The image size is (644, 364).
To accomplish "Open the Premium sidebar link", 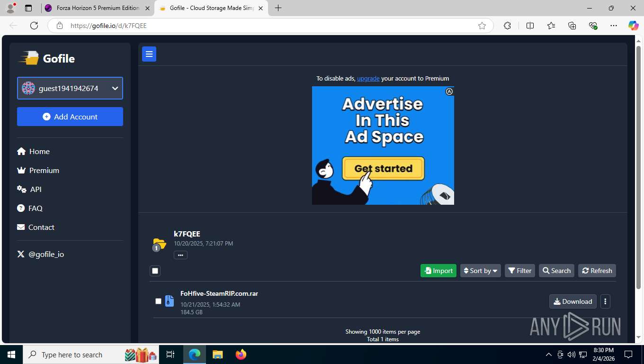I will tap(38, 170).
